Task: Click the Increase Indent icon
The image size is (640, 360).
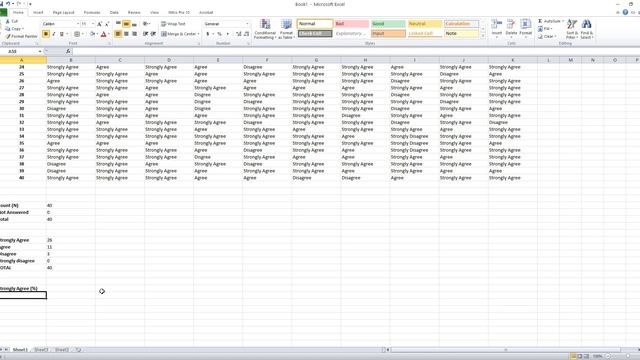Action: point(153,34)
